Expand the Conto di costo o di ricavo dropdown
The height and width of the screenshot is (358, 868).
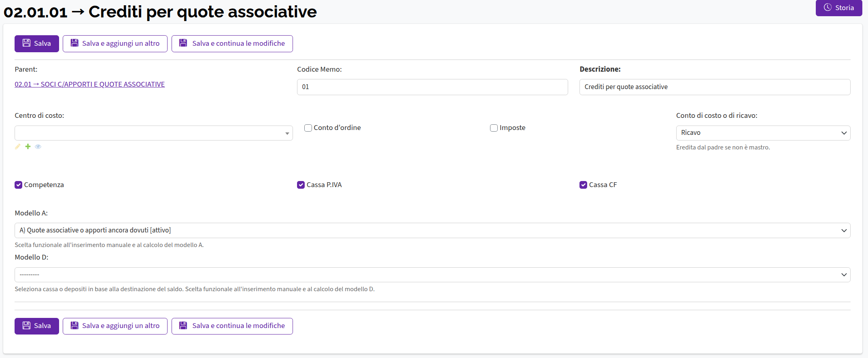(763, 133)
